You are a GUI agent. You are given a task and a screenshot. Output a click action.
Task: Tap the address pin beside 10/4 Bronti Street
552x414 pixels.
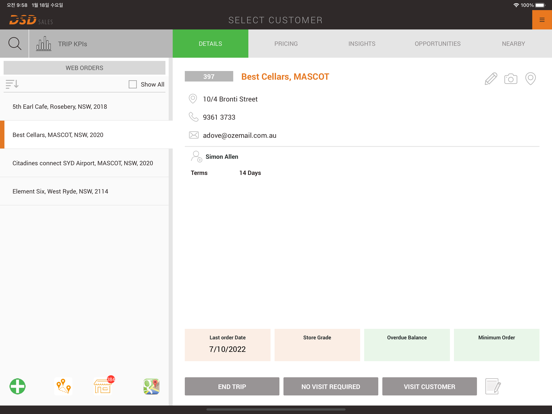193,99
